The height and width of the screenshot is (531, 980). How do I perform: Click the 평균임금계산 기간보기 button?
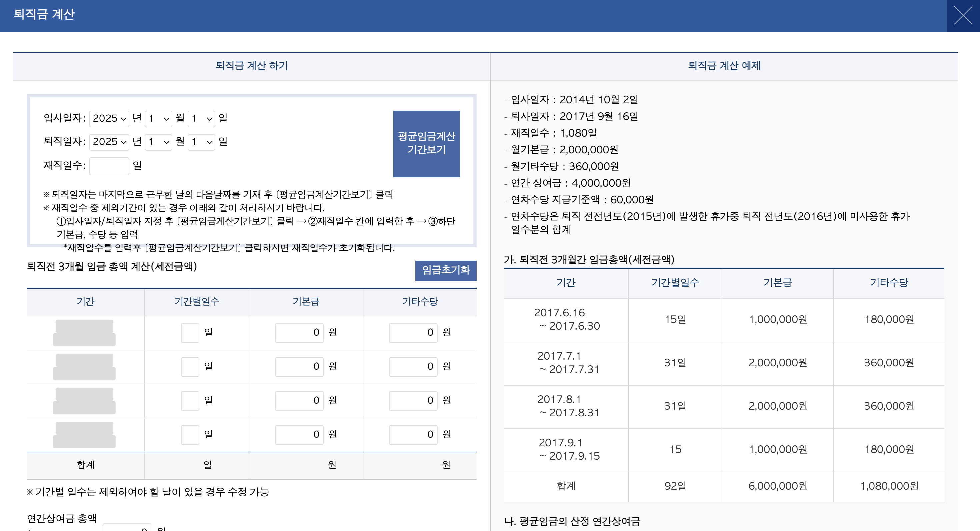pyautogui.click(x=426, y=143)
